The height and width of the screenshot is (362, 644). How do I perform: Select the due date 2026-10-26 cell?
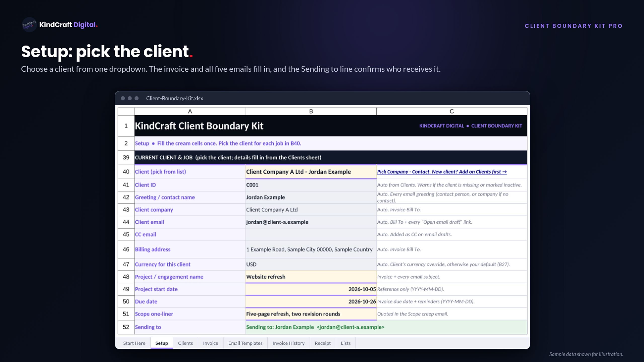click(311, 301)
